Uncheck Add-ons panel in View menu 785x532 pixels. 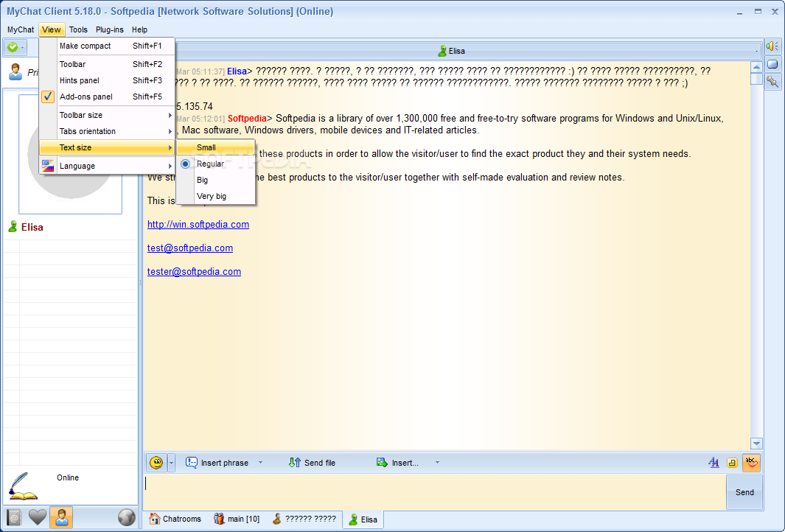click(x=107, y=97)
